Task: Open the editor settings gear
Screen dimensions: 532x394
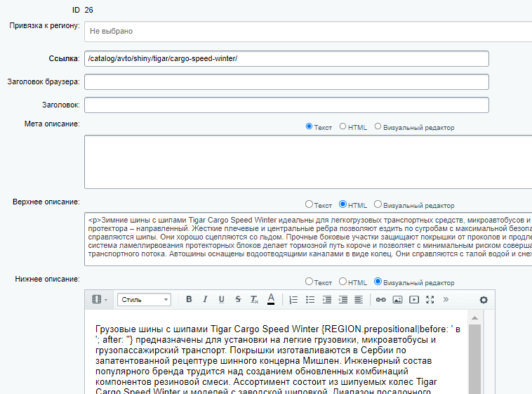Action: 483,299
